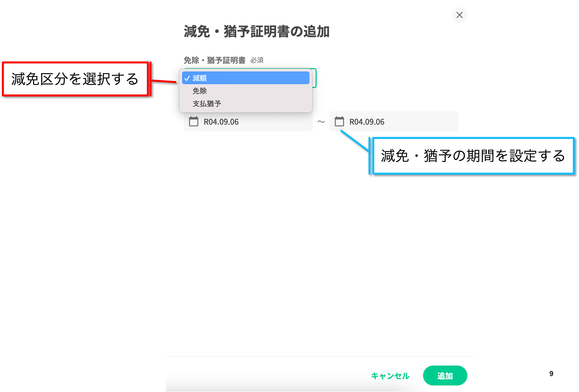This screenshot has height=392, width=579.
Task: Click the start date calendar icon
Action: tap(194, 122)
